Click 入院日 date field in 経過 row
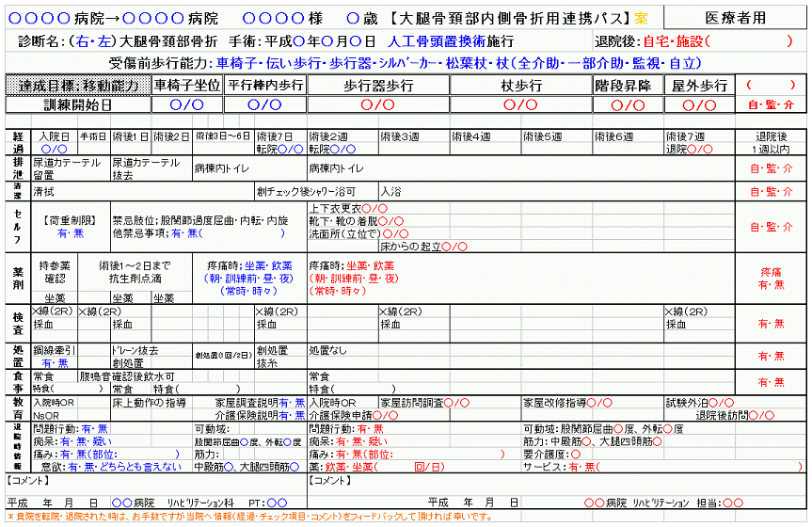 tap(53, 149)
